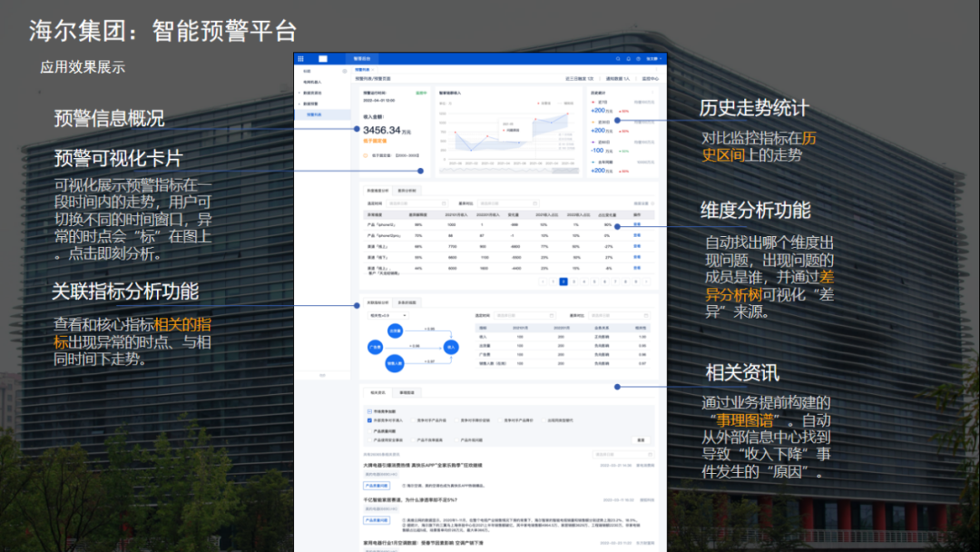Click the red marker beside 近7日

[x=593, y=102]
